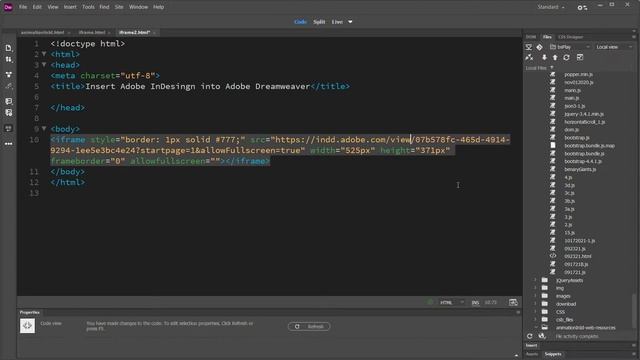Click line 6 blank line in code editor
The image size is (640, 360).
269,97
